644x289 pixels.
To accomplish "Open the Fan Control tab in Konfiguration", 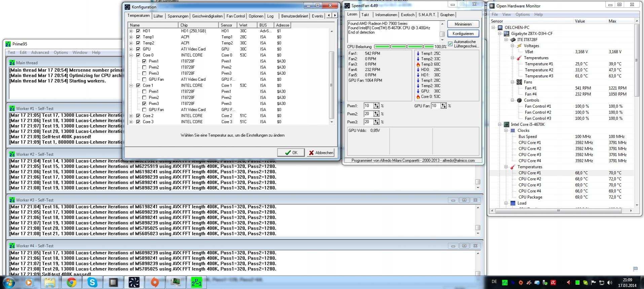I will (235, 16).
